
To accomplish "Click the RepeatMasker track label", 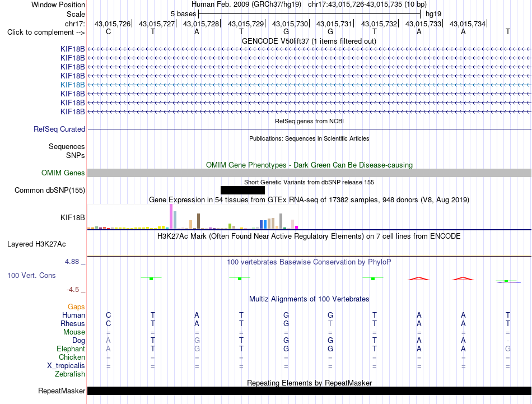I will click(x=62, y=391).
